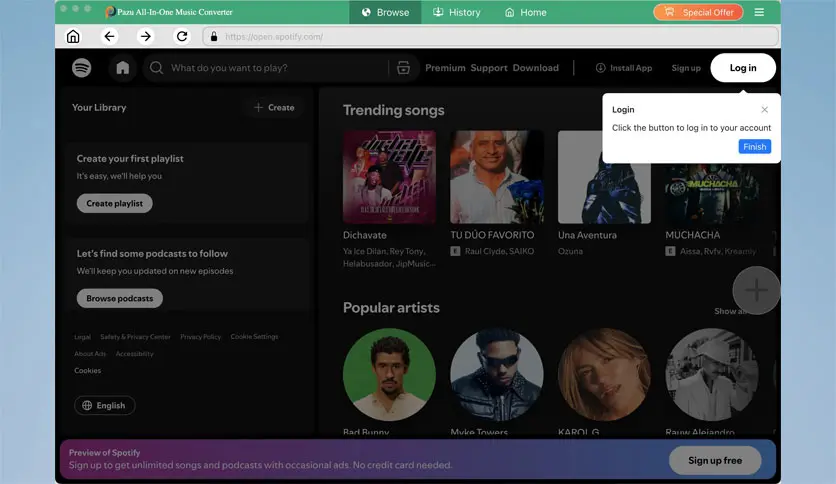Viewport: 836px width, 484px height.
Task: Open Cookie Settings link
Action: pyautogui.click(x=254, y=337)
